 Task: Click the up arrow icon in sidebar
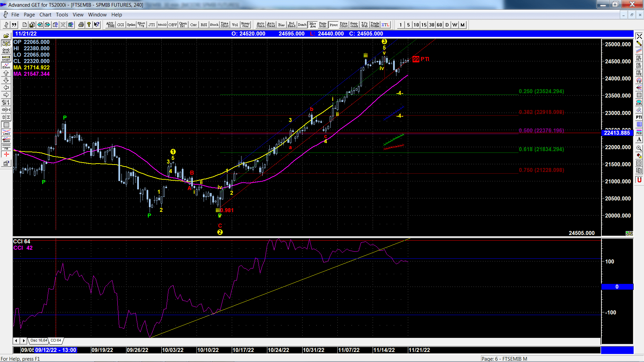pyautogui.click(x=6, y=73)
